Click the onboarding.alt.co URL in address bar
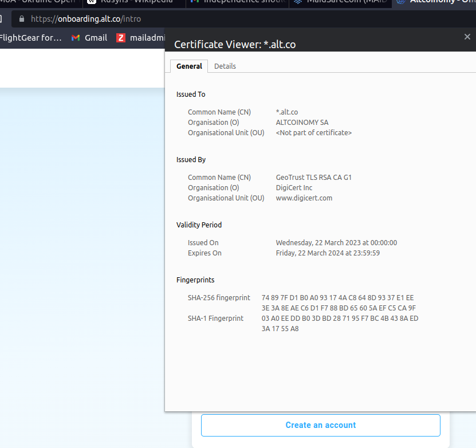The image size is (476, 448). [86, 19]
